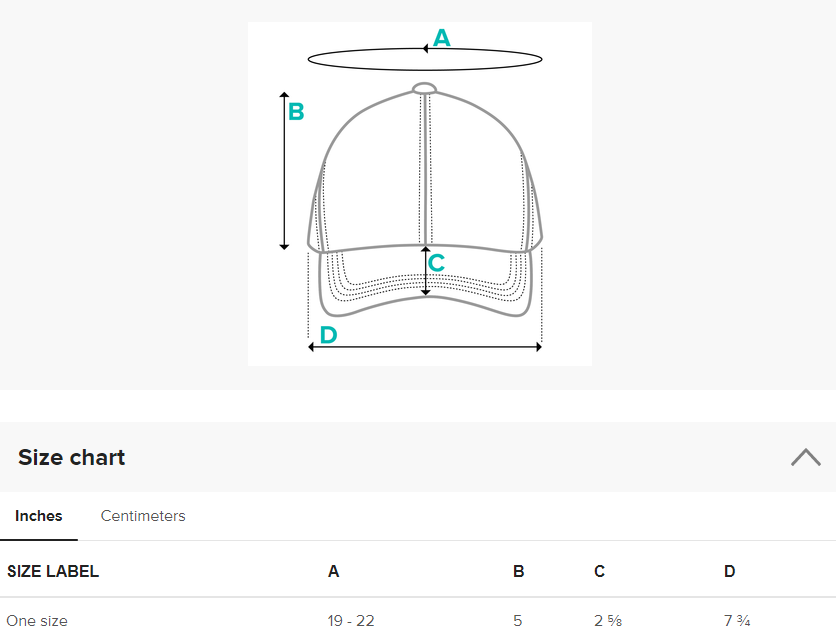
Task: Click column header B in table
Action: tap(518, 571)
